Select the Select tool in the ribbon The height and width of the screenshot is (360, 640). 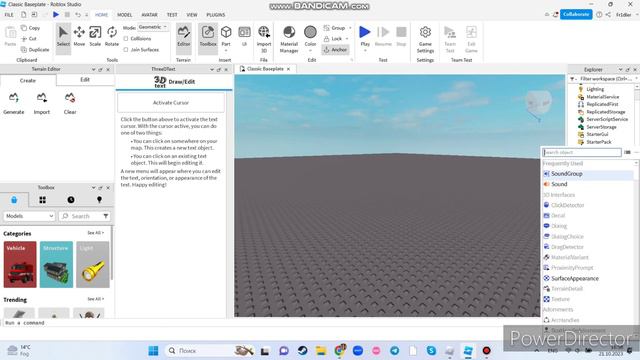click(x=63, y=37)
